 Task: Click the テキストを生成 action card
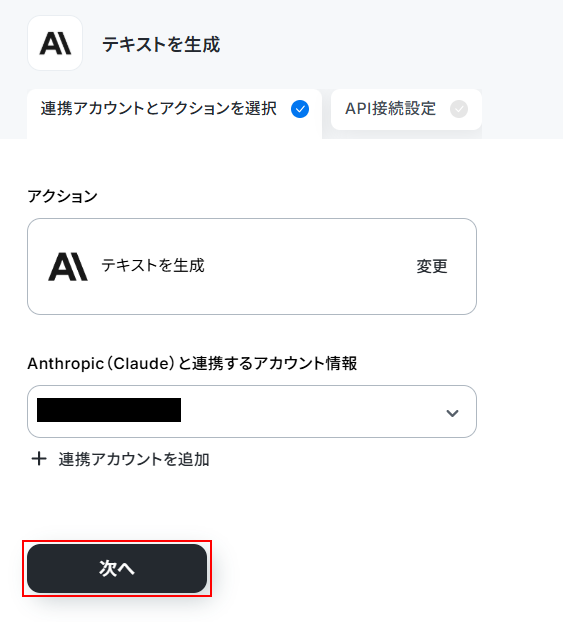252,267
